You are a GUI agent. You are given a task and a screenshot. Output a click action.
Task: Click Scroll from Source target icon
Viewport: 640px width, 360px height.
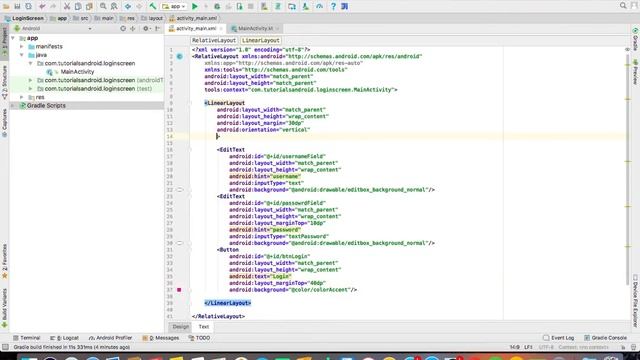(123, 29)
